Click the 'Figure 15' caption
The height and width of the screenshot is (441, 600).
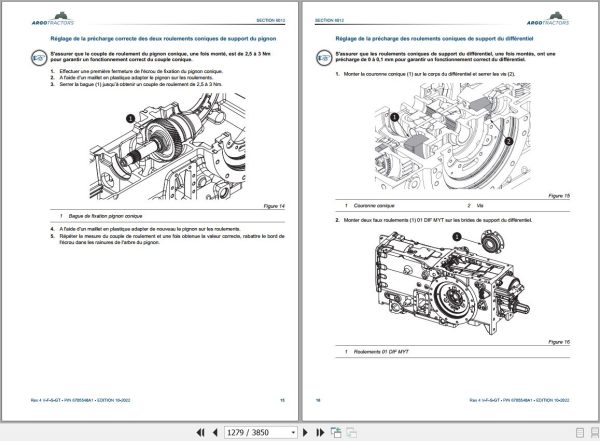click(x=559, y=196)
